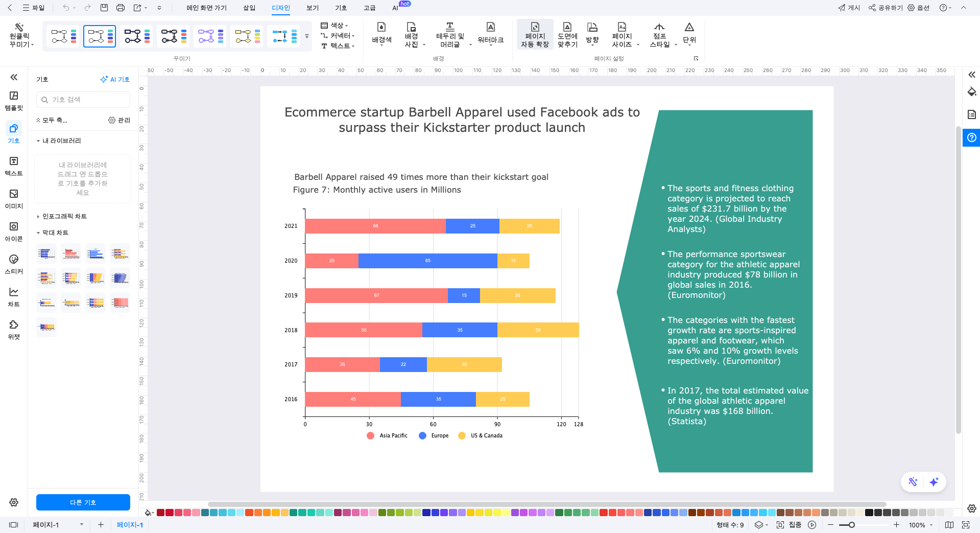
Task: Open the Connector (커넥터) dropdown
Action: click(338, 36)
